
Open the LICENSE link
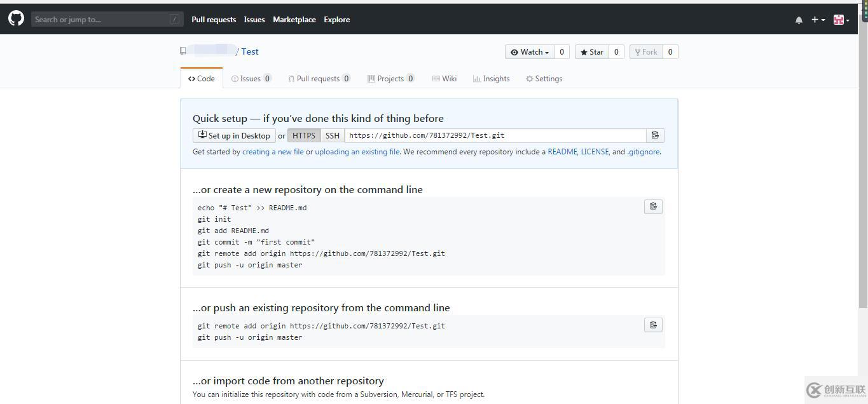coord(595,152)
